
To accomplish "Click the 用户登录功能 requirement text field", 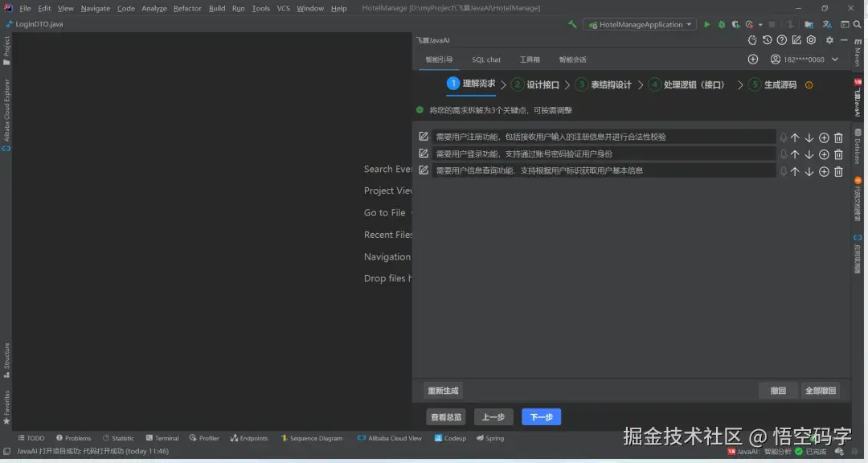I will click(604, 154).
